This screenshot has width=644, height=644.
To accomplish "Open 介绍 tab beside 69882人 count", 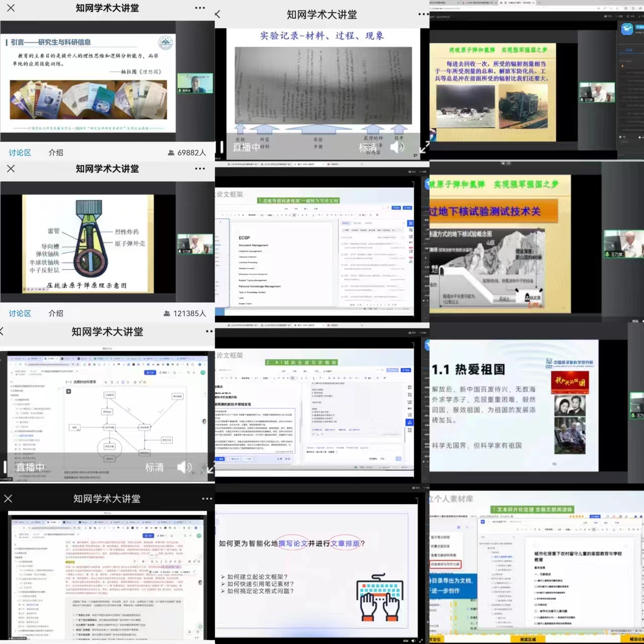I will [56, 152].
